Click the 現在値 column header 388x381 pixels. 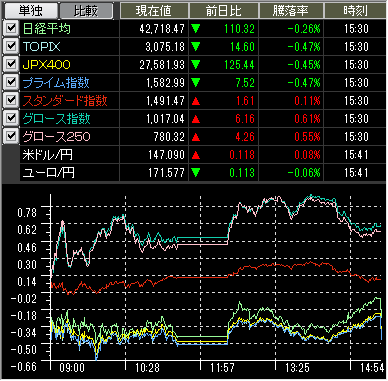pyautogui.click(x=154, y=11)
